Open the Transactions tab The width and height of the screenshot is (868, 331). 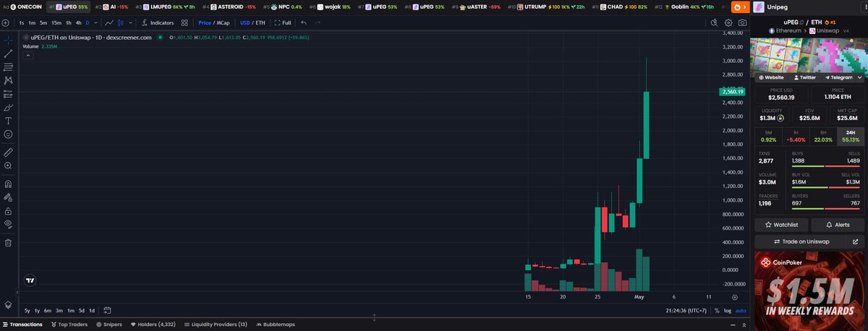(22, 324)
